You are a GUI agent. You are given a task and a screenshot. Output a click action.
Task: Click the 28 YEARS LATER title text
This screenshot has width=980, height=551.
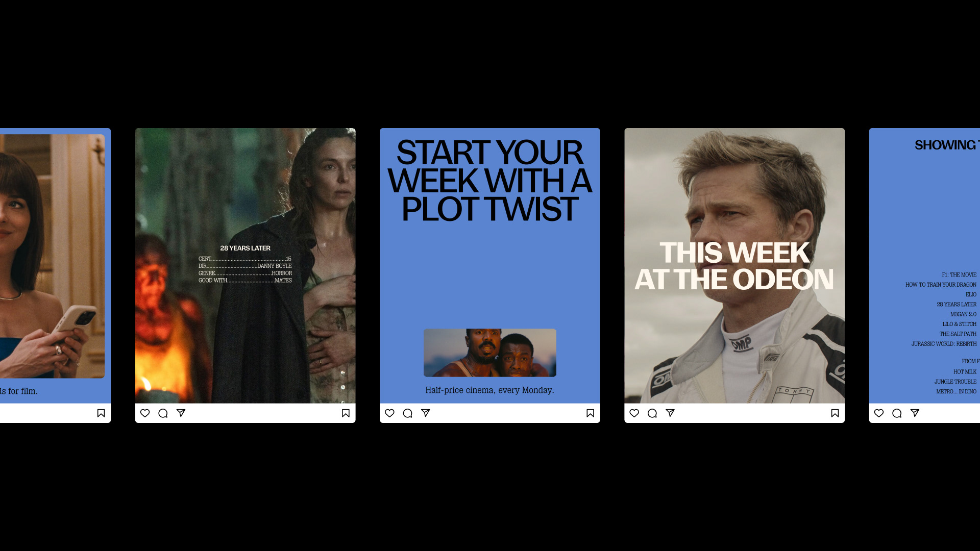pos(245,248)
